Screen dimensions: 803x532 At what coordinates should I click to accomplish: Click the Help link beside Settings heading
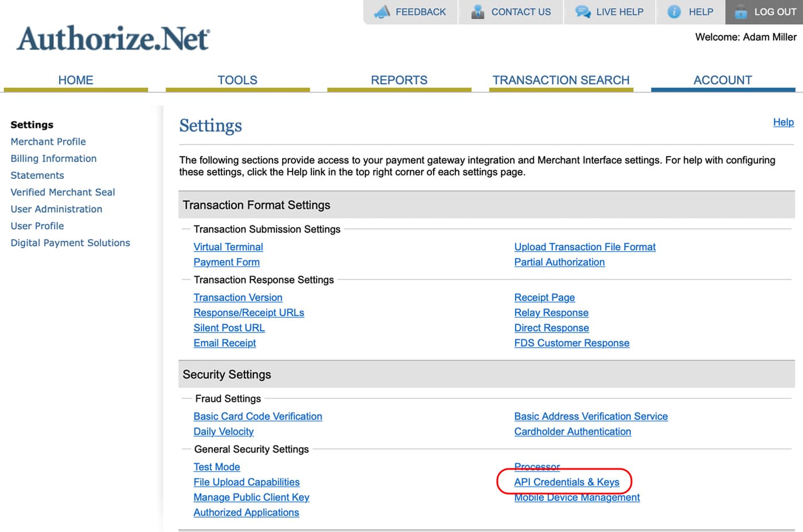tap(783, 122)
